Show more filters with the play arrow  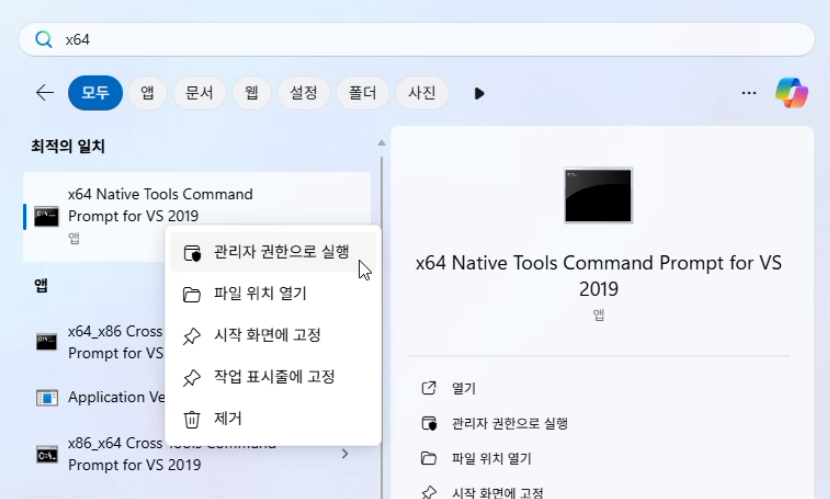click(x=479, y=94)
